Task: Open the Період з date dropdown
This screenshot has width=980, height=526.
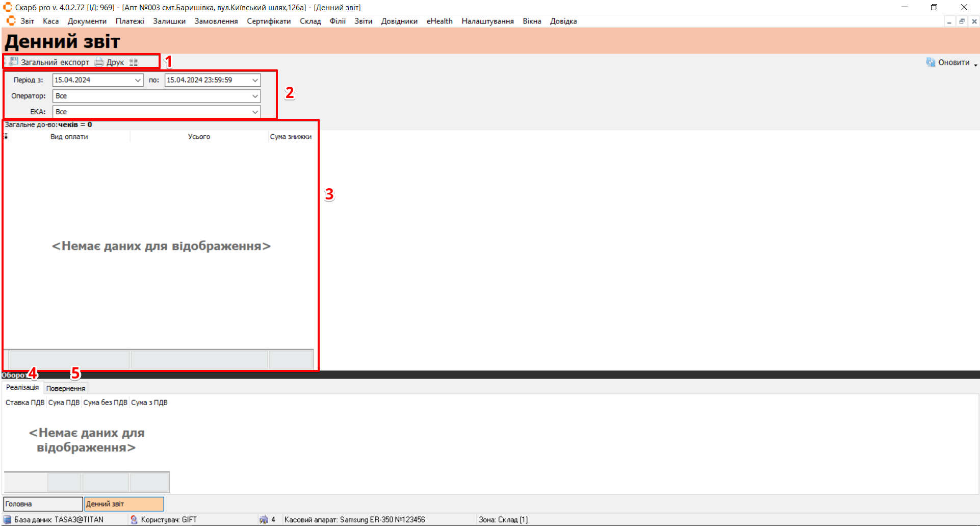Action: (x=138, y=80)
